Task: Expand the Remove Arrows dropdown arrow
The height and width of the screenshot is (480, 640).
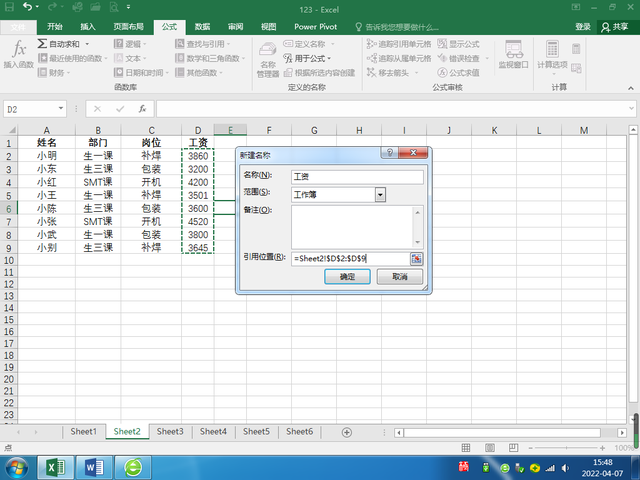Action: pos(417,73)
